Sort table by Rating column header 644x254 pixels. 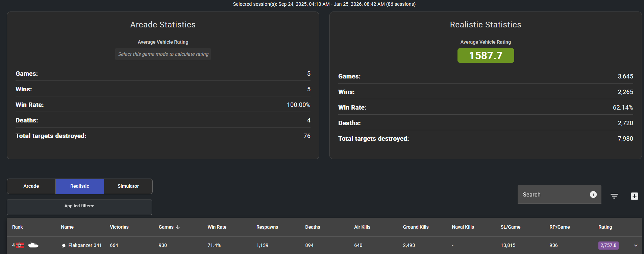(605, 227)
